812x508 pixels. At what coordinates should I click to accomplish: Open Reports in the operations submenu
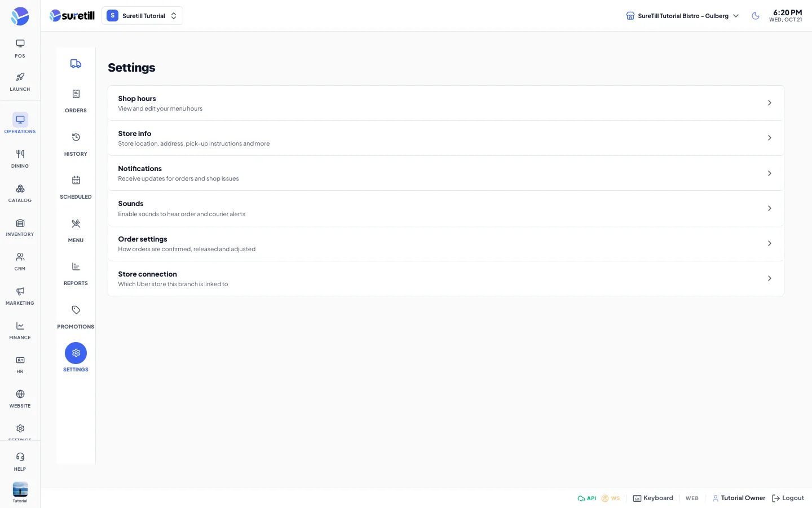76,273
